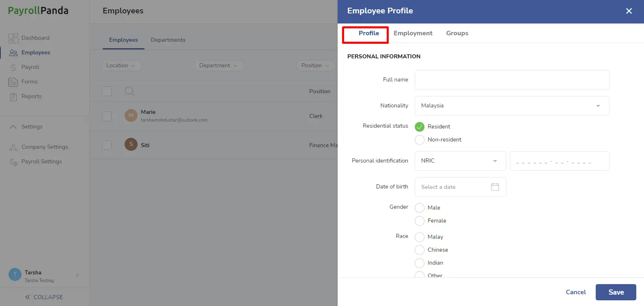Select Non-resident residential status
The width and height of the screenshot is (644, 306).
420,140
